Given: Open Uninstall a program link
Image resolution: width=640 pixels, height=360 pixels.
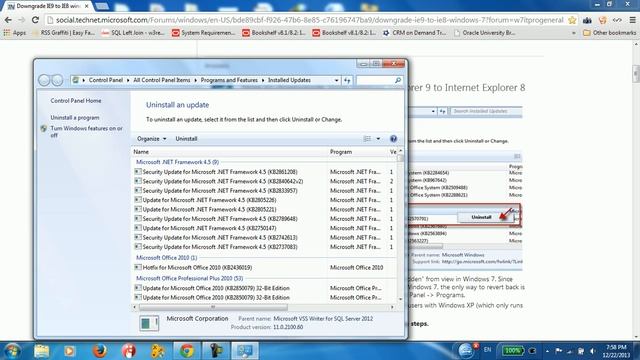Looking at the screenshot, I should click(75, 118).
